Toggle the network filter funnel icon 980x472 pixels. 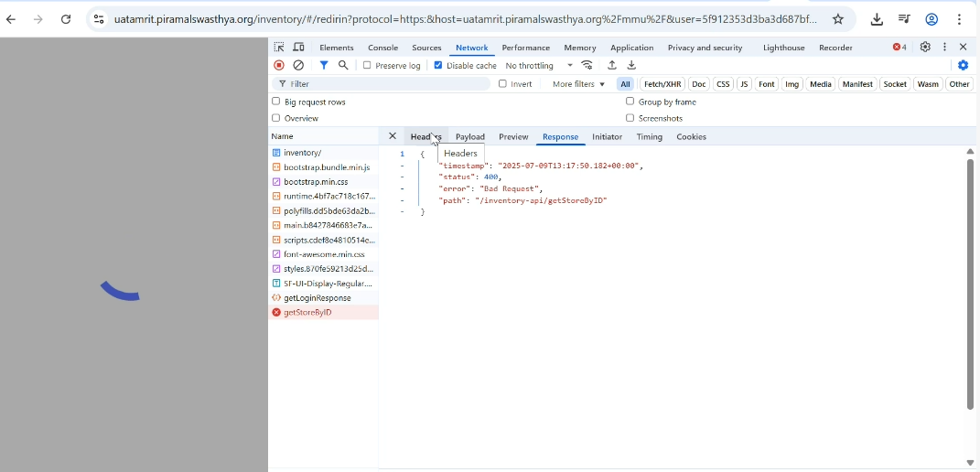(324, 65)
